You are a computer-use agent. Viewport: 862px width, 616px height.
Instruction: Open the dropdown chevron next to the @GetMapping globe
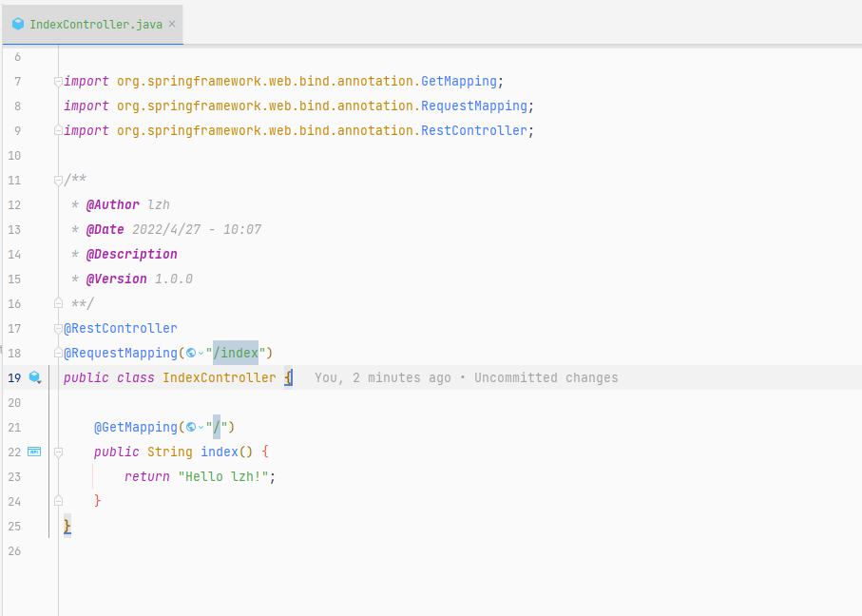(201, 428)
